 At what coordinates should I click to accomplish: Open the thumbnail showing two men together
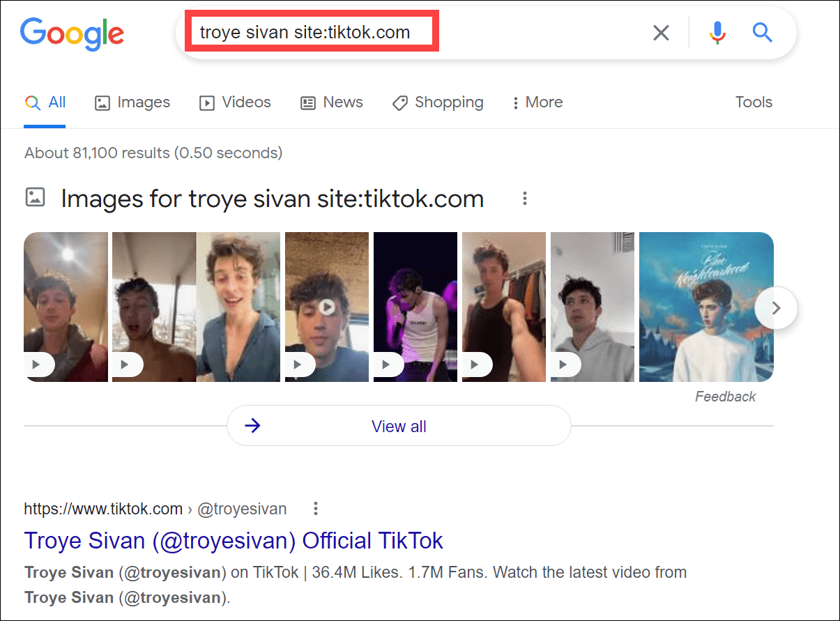(x=196, y=307)
